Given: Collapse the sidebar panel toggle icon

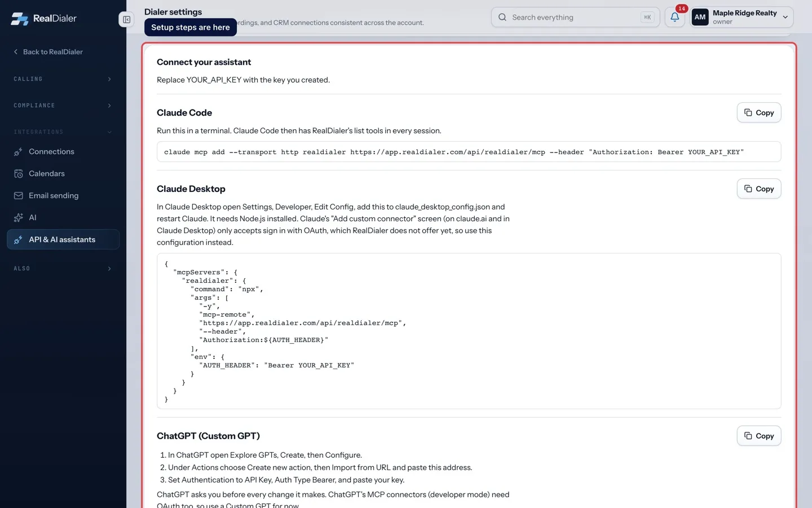Looking at the screenshot, I should click(x=126, y=20).
